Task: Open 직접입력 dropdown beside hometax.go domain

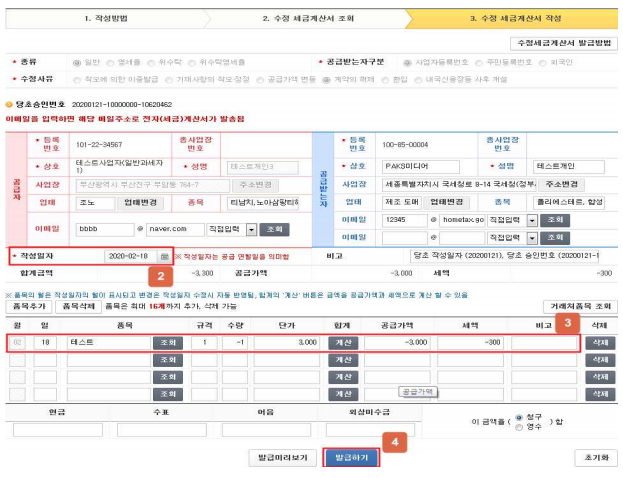Action: 513,220
